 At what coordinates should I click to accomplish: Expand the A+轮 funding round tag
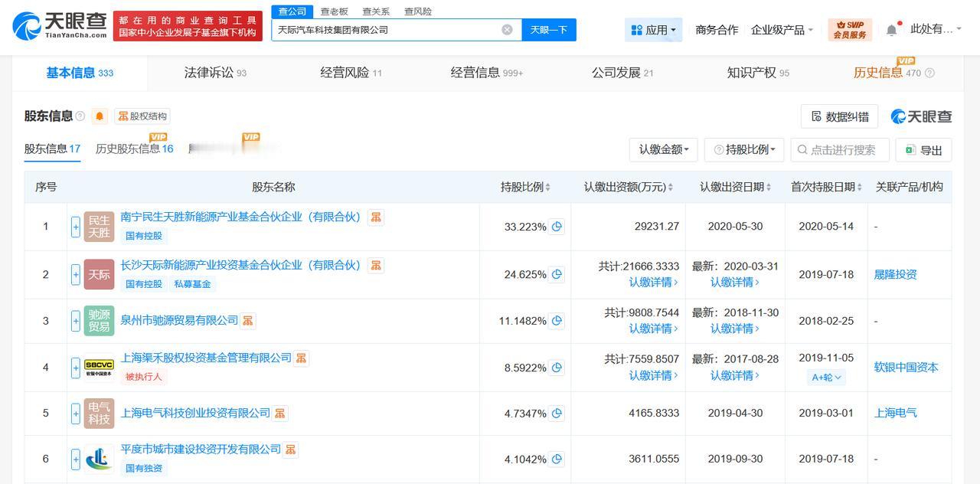tap(827, 377)
